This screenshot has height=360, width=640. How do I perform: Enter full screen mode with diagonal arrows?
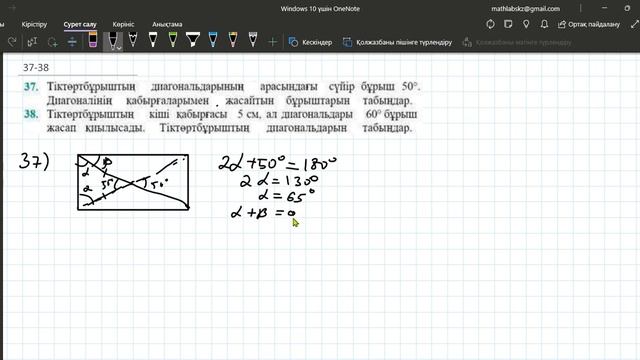[x=635, y=24]
